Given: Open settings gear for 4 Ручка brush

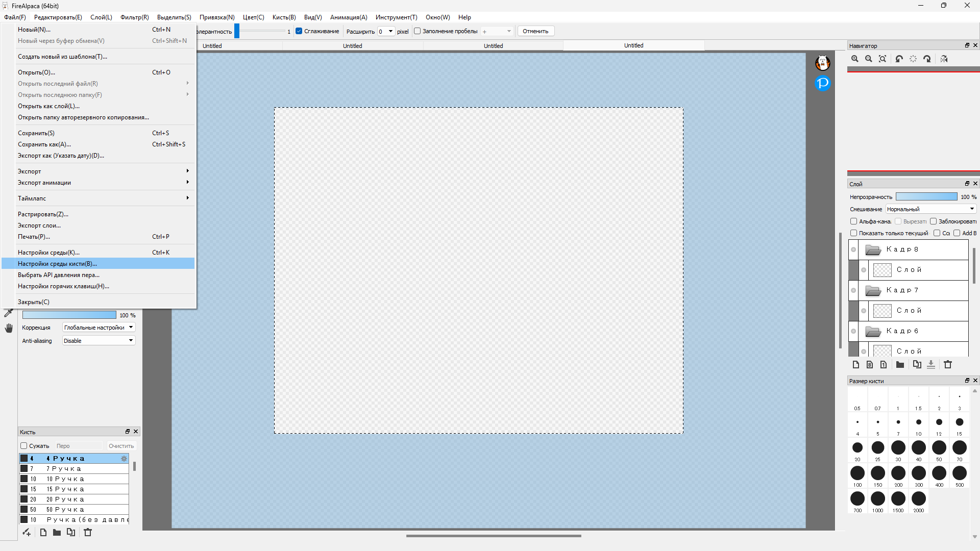Looking at the screenshot, I should [x=124, y=459].
